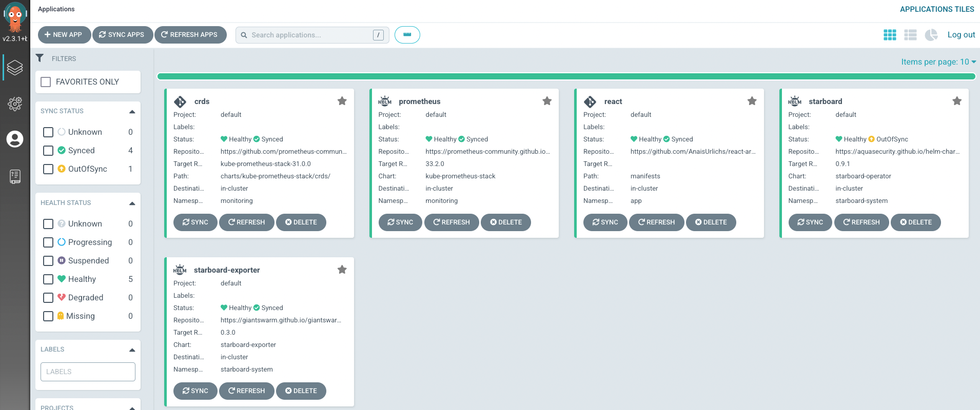The height and width of the screenshot is (410, 980).
Task: Click the starboard-exporter Helm icon
Action: click(x=180, y=270)
